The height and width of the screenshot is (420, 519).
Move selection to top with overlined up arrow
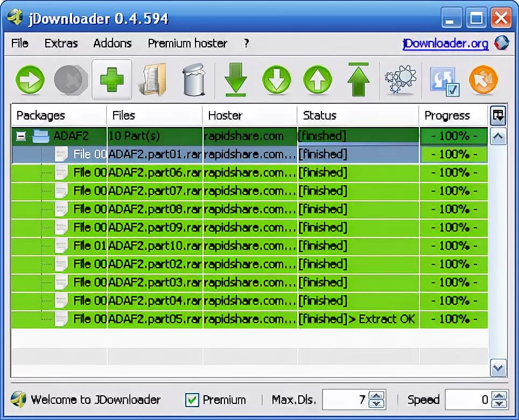[359, 80]
